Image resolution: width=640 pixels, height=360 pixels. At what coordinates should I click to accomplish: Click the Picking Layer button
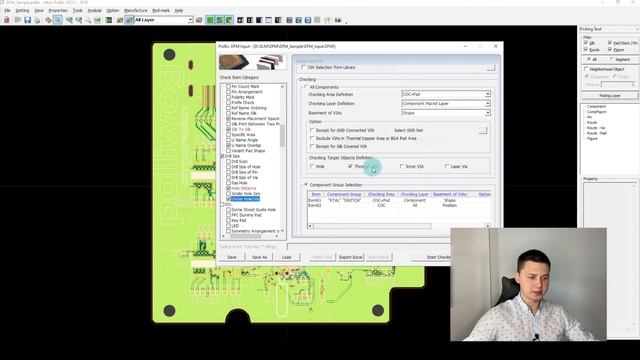tap(610, 96)
